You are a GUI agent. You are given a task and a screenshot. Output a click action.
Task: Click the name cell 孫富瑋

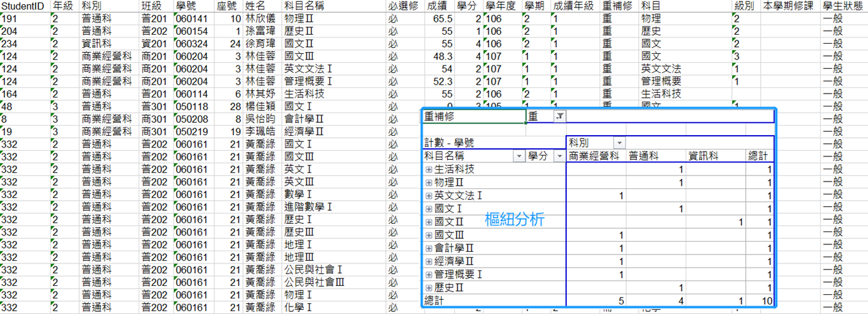tap(262, 31)
